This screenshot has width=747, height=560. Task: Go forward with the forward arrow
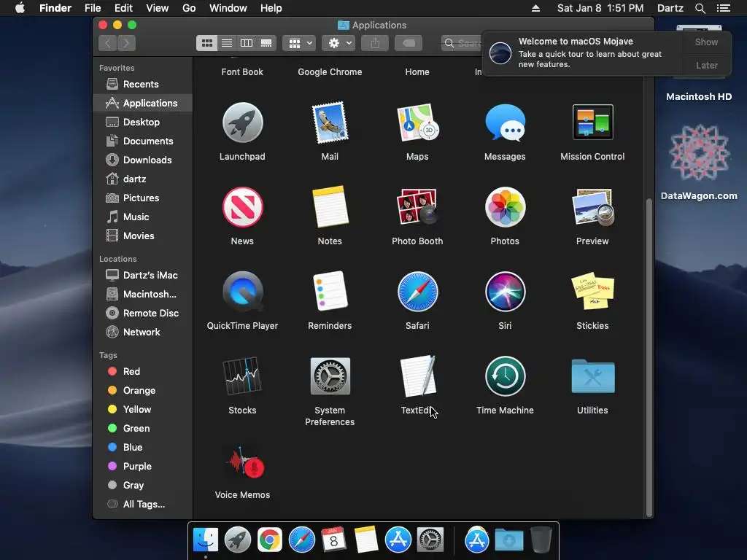[126, 43]
